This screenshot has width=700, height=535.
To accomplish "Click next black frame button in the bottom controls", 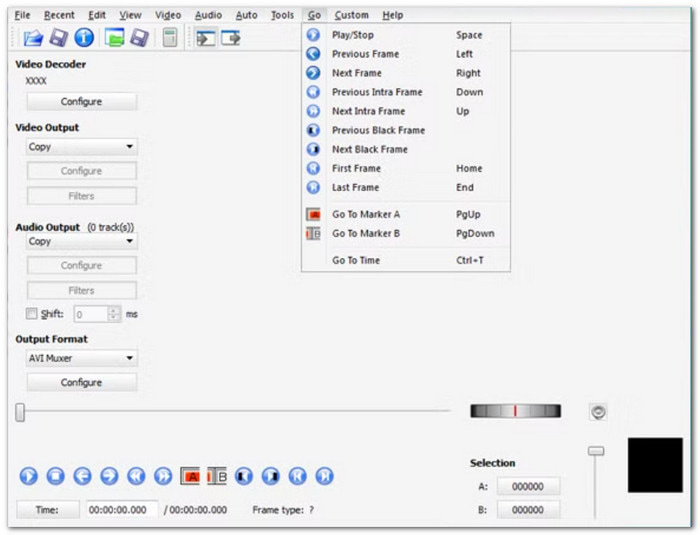I will [271, 476].
